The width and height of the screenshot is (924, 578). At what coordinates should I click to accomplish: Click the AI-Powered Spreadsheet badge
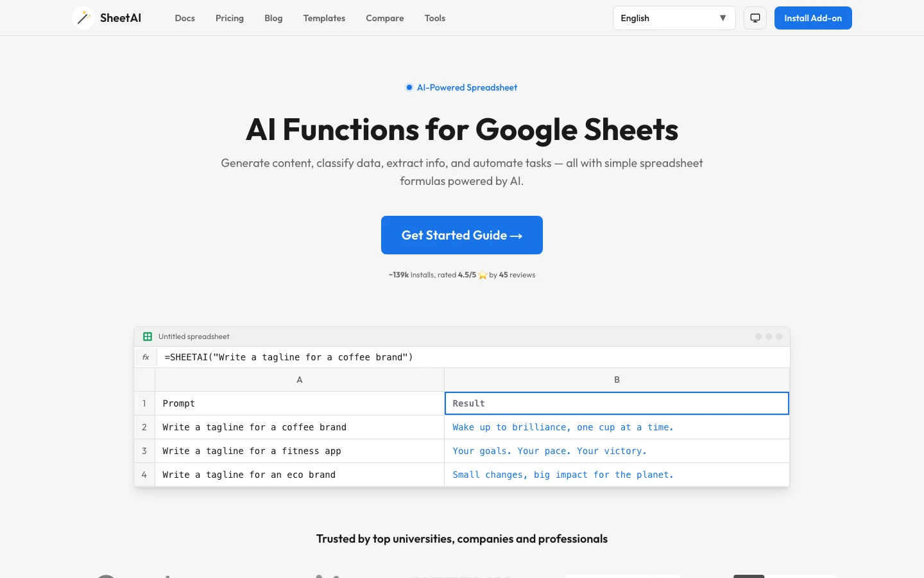point(461,87)
